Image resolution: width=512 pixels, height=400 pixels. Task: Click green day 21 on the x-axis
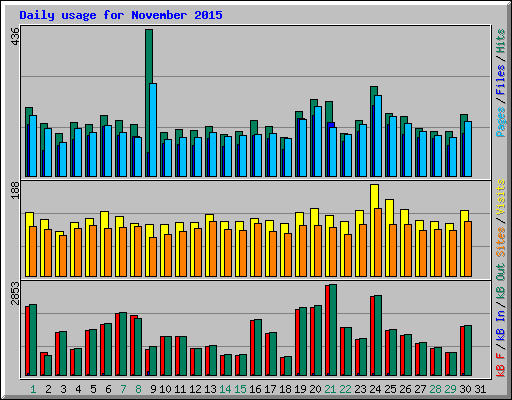pyautogui.click(x=330, y=389)
